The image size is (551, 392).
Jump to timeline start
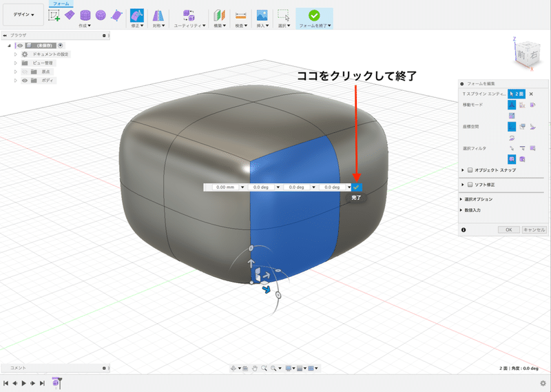point(6,383)
